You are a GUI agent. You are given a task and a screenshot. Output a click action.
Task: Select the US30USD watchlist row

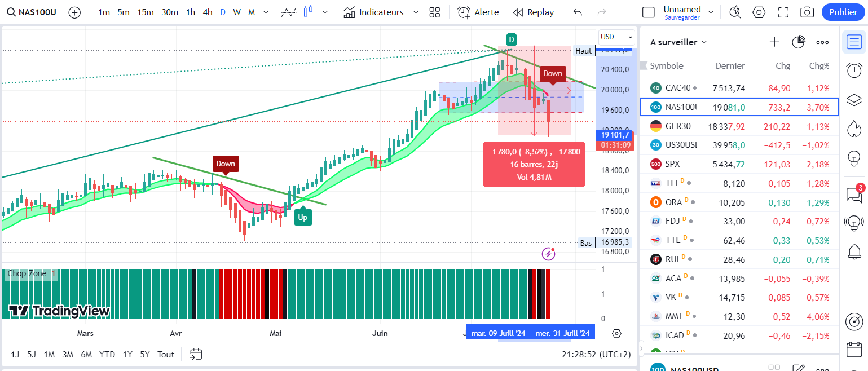pos(740,145)
